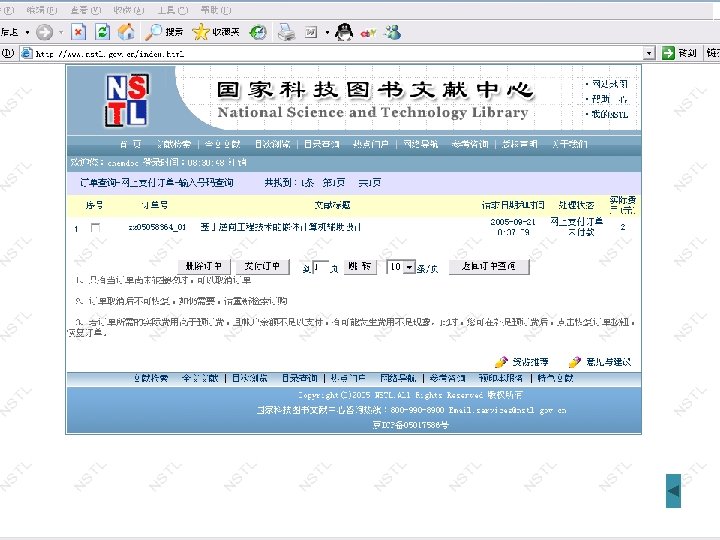
Task: Open 特色文献 in the footer links bar
Action: (x=555, y=378)
